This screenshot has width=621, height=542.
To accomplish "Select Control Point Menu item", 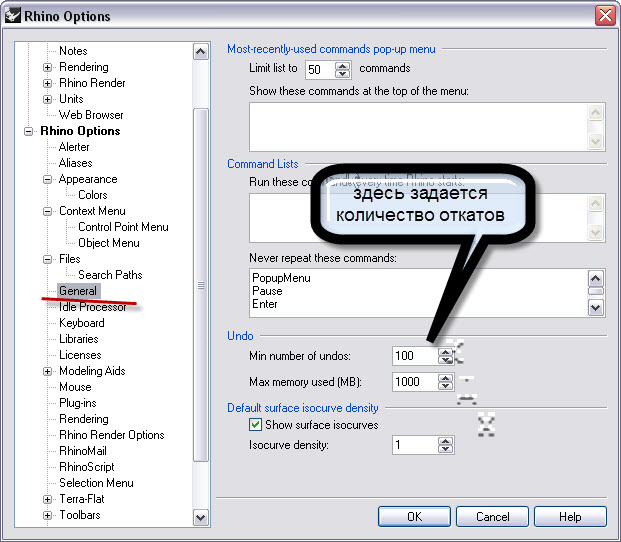I will point(123,227).
